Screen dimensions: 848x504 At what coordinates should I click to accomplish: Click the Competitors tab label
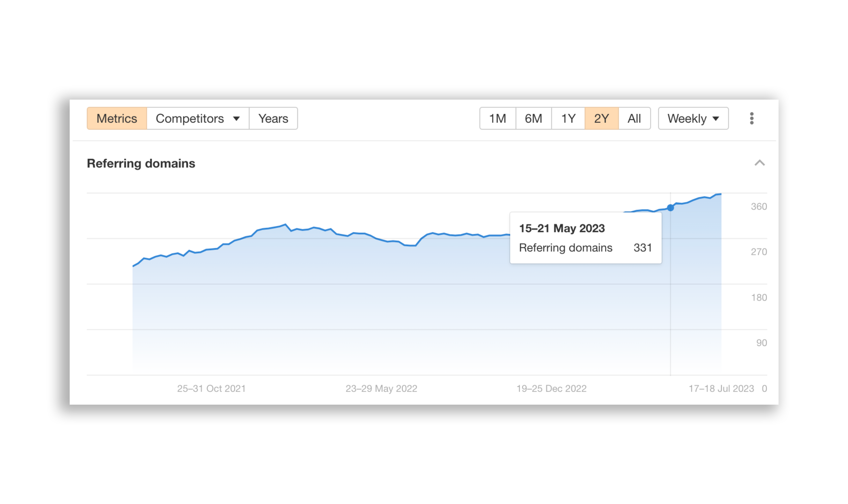click(x=189, y=118)
